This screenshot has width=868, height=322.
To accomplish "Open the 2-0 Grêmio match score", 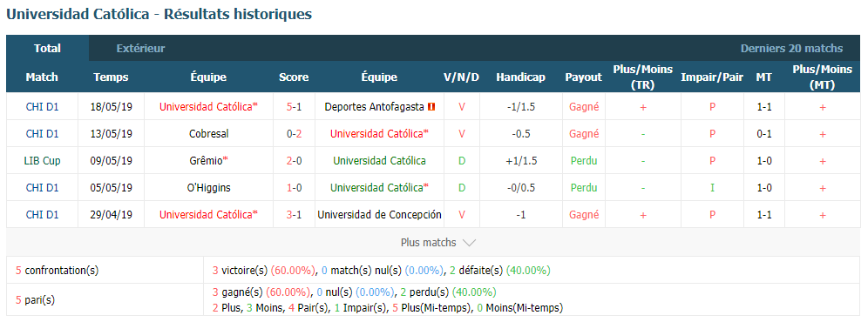I will click(x=294, y=161).
